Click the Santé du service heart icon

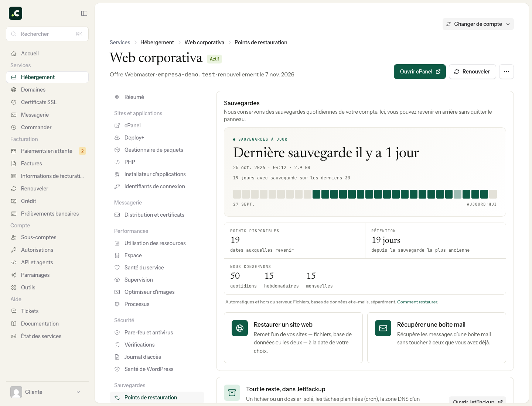point(117,268)
